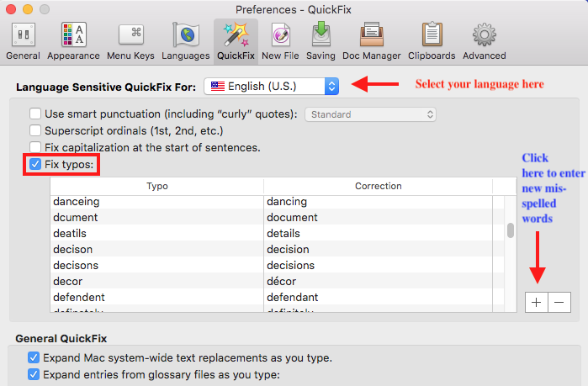Open the Menu Keys preferences pane
588x386 pixels.
click(x=130, y=40)
